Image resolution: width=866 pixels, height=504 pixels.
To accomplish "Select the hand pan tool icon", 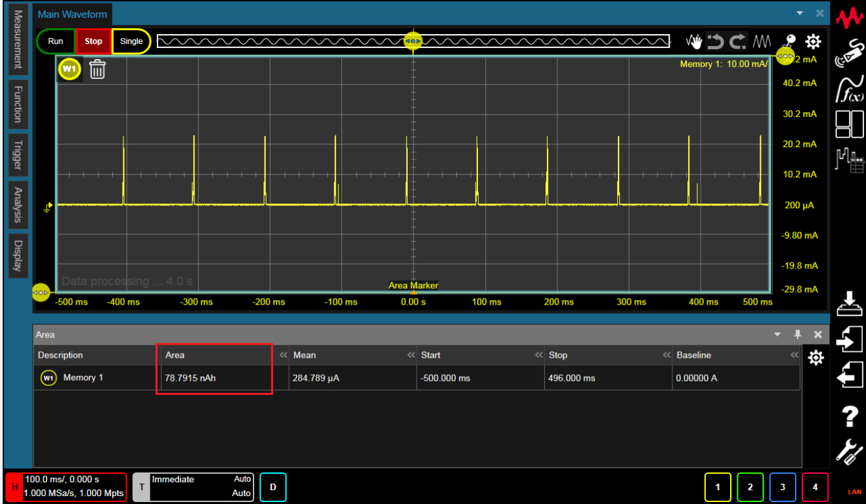I will coord(694,42).
